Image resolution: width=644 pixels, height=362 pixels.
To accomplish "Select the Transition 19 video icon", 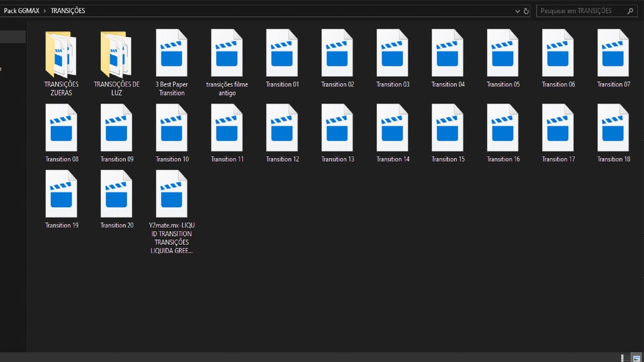I will 61,194.
